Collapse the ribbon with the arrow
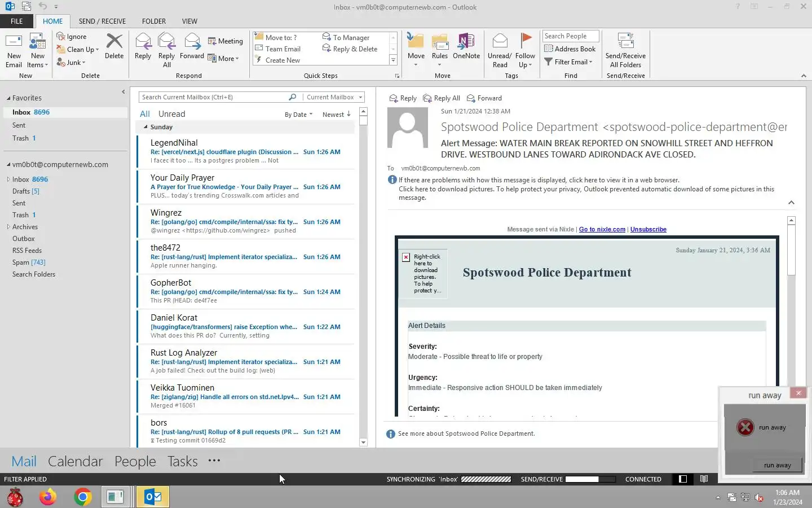Screen dimensions: 812x508 pos(803,76)
